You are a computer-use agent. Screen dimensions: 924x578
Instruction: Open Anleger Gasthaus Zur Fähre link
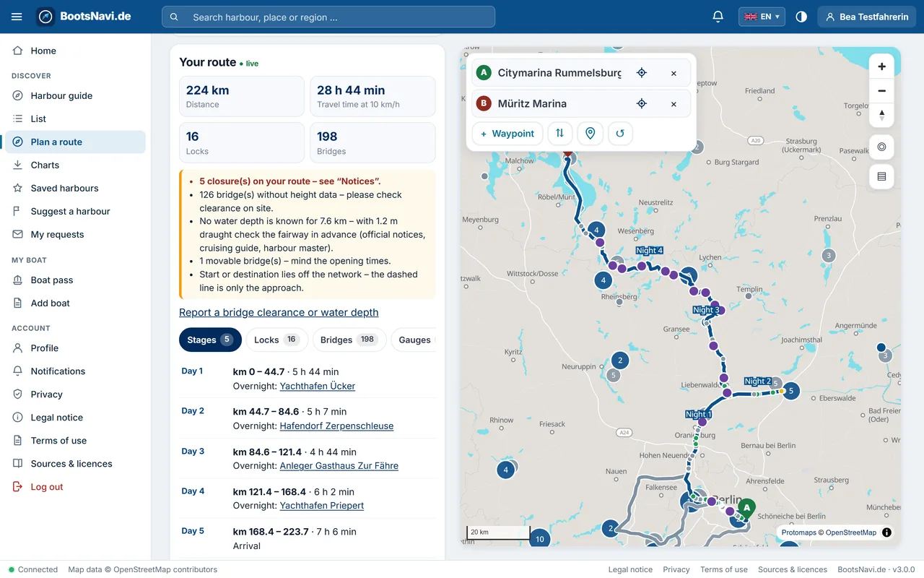[339, 466]
